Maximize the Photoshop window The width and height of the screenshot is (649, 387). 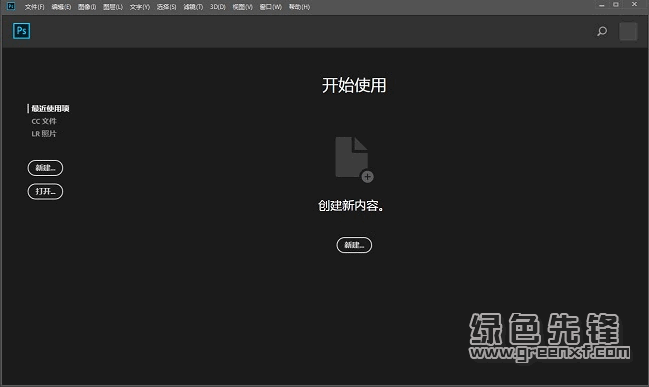(616, 5)
